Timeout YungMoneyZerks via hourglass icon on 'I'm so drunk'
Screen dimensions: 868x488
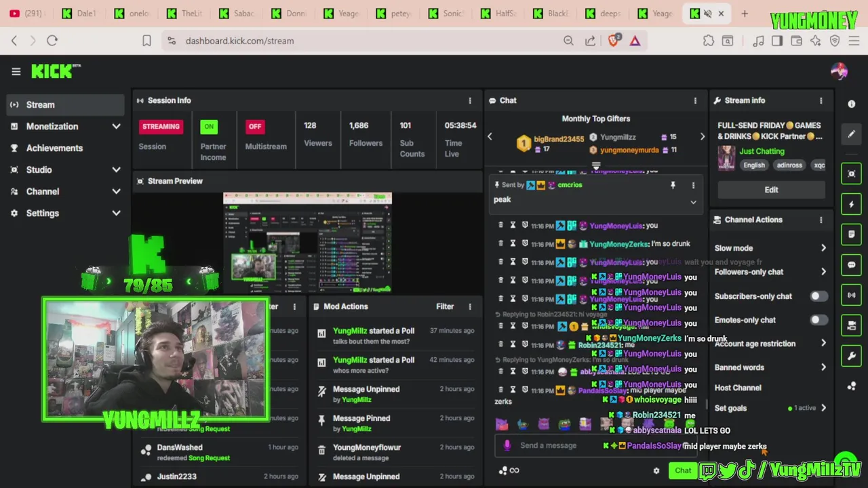[513, 243]
